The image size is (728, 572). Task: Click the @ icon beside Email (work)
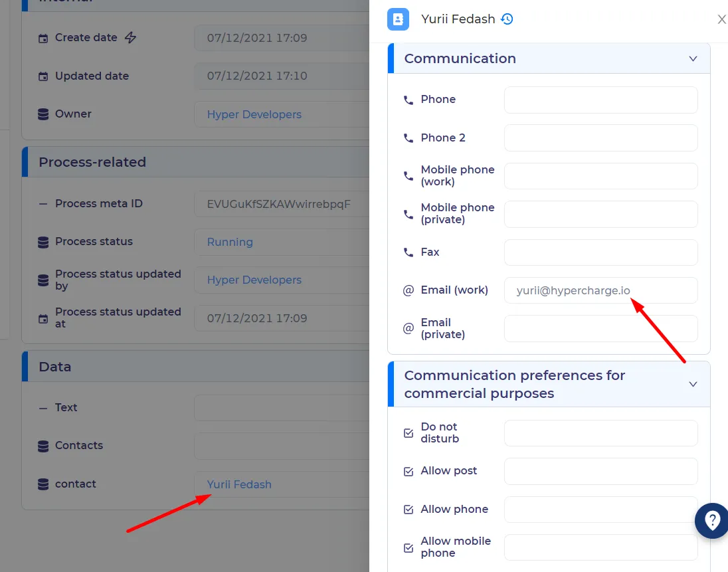(x=408, y=290)
